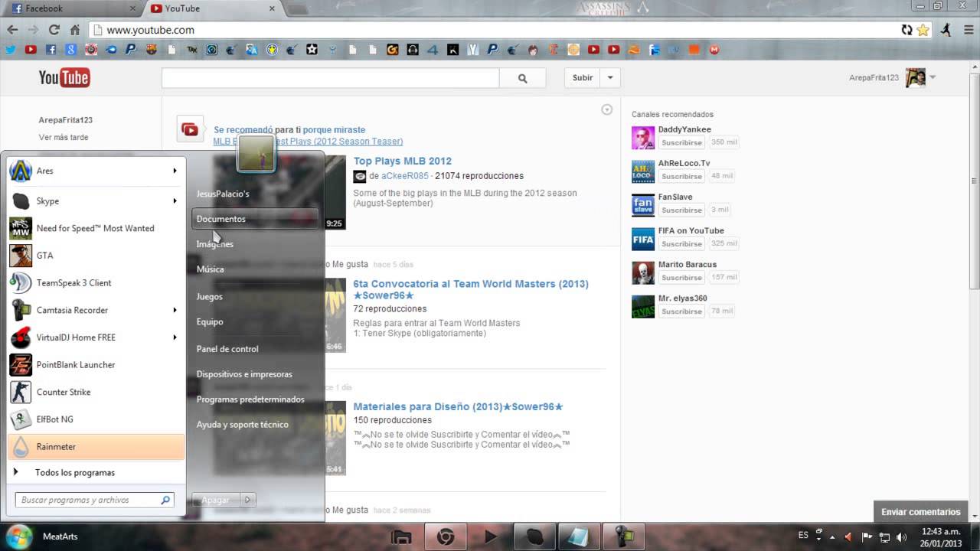Open the red M bookmark icon
980x551 pixels.
714,50
